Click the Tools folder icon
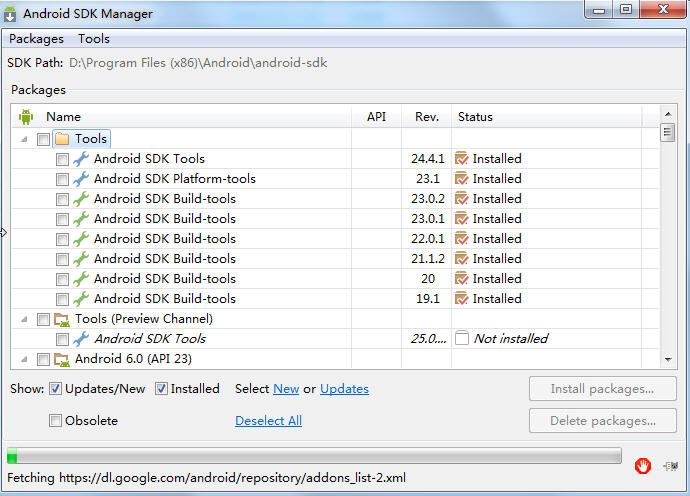This screenshot has height=496, width=690. coord(62,139)
